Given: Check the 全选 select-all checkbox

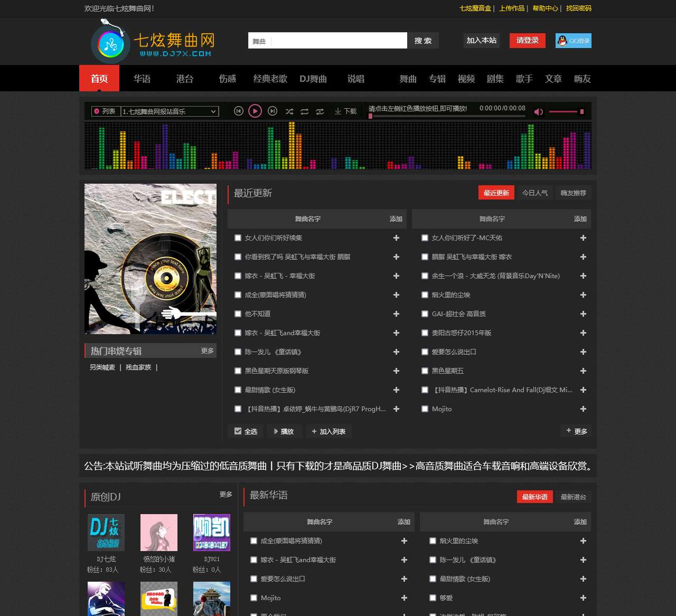Looking at the screenshot, I should pyautogui.click(x=238, y=431).
